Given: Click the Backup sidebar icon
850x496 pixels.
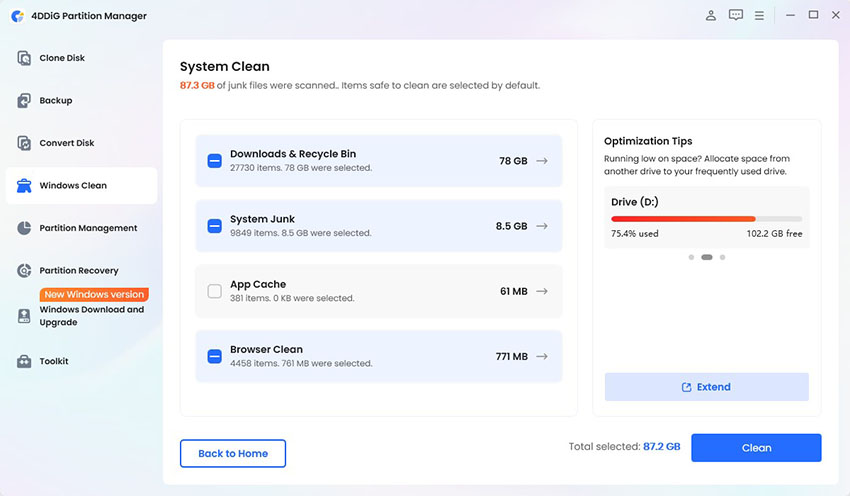Looking at the screenshot, I should click(24, 100).
